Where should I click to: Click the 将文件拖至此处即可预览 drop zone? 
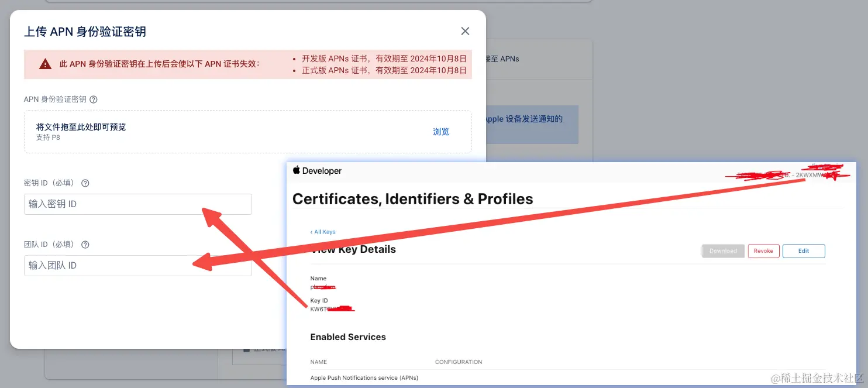pos(247,132)
